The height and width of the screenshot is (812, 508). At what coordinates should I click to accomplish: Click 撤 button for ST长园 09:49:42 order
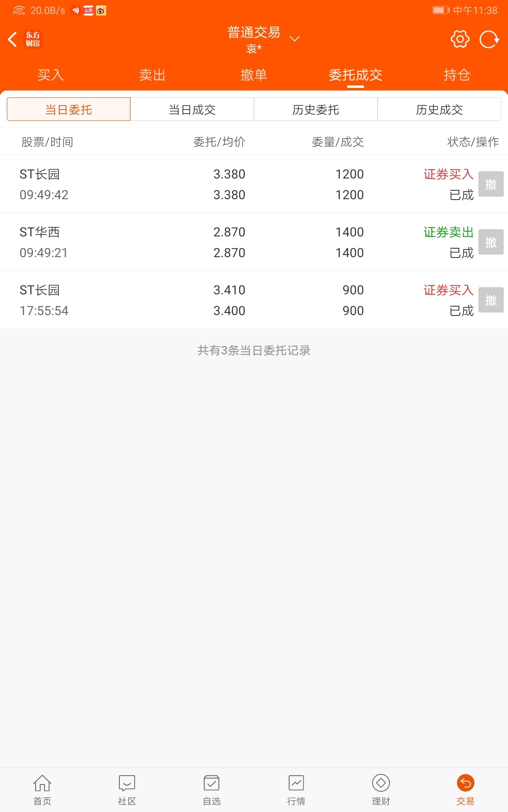pos(491,184)
